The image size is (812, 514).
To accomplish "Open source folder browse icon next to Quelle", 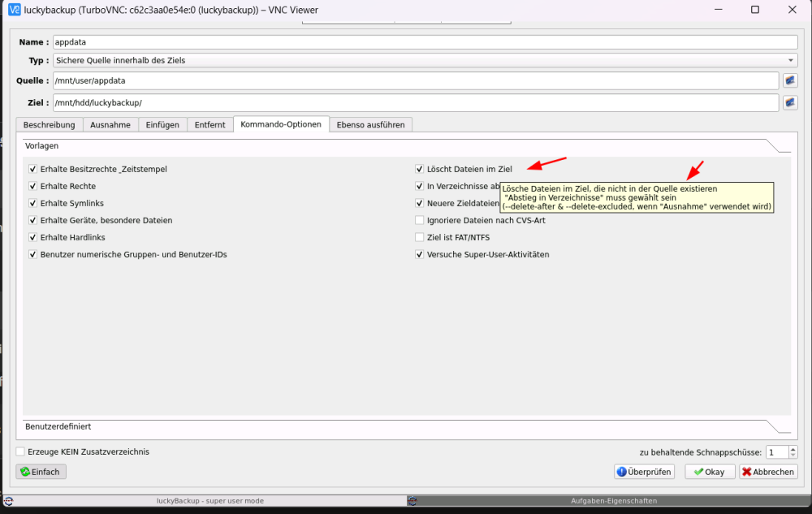I will tap(790, 80).
